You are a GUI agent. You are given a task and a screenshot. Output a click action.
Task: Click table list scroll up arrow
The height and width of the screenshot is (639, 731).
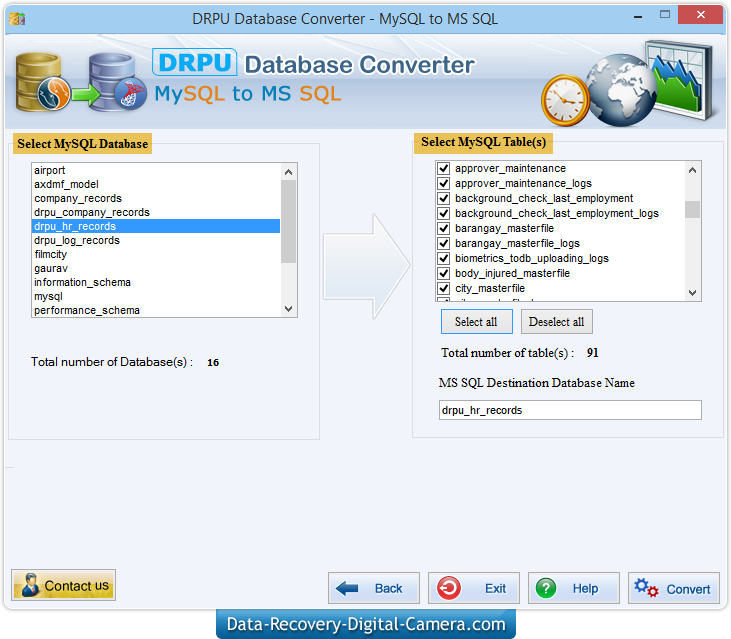(692, 170)
